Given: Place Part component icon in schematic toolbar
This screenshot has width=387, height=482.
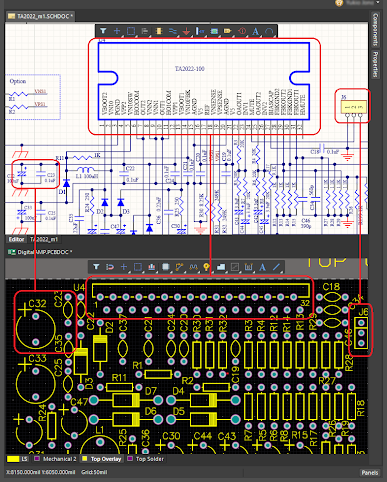Looking at the screenshot, I should 159,31.
